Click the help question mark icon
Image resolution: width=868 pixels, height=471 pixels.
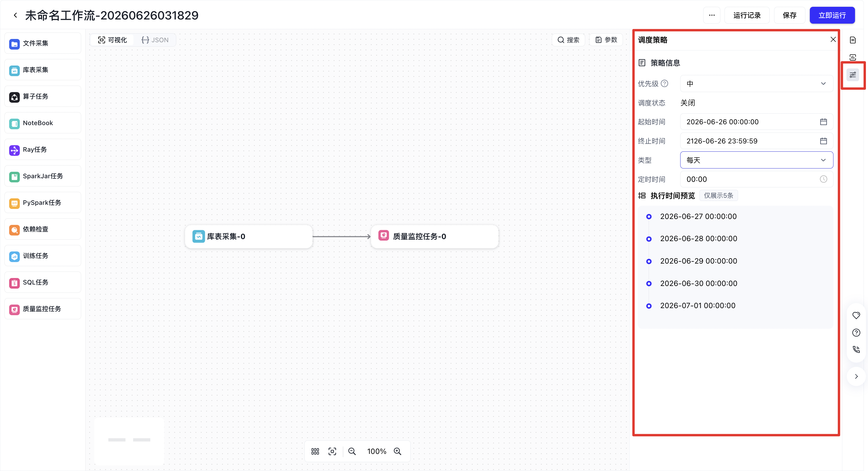[x=856, y=333]
